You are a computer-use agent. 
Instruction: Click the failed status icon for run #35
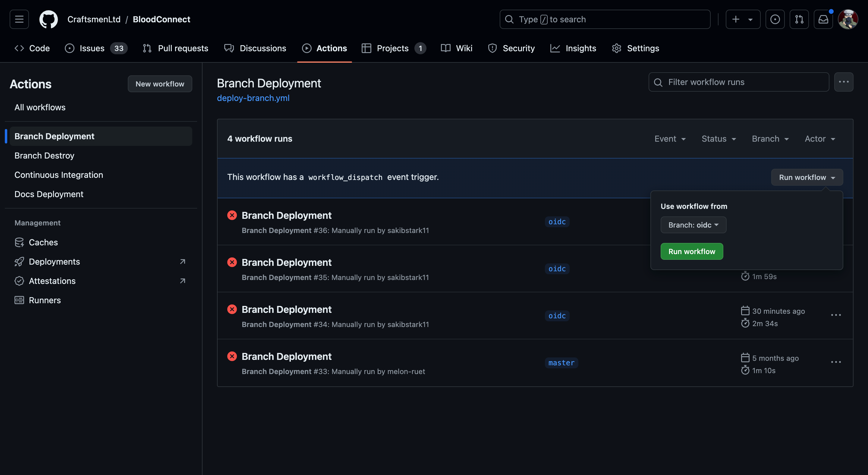coord(232,262)
